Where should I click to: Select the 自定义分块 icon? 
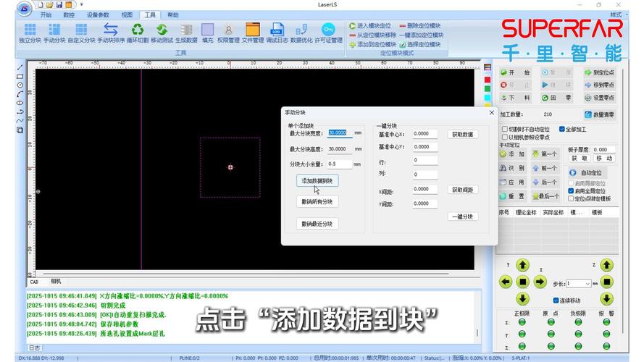pos(81,30)
